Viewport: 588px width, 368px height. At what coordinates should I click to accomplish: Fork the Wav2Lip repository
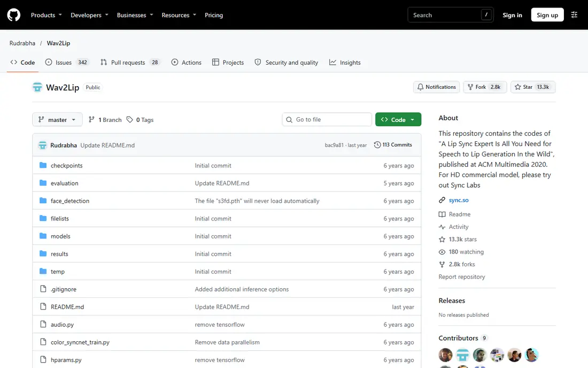pos(484,87)
